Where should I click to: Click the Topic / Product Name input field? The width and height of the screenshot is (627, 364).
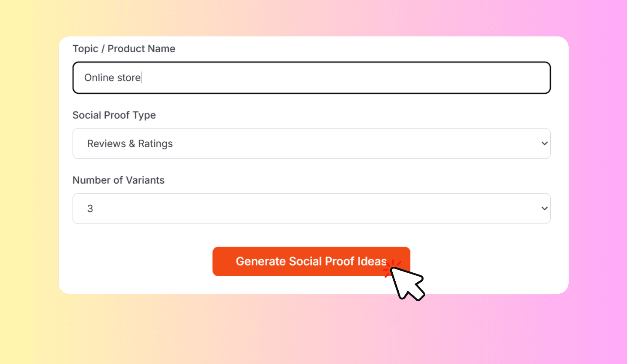click(x=311, y=78)
